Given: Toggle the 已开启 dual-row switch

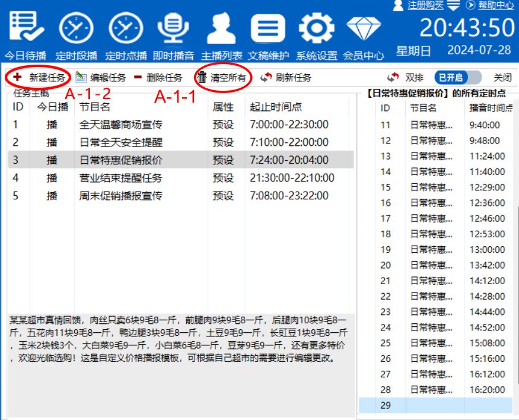Looking at the screenshot, I should [450, 78].
